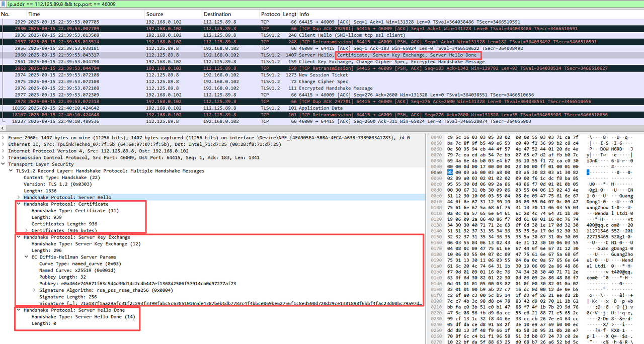The width and height of the screenshot is (644, 344).
Task: Collapse Handshake Protocol: Server Hello Done
Action: click(19, 310)
